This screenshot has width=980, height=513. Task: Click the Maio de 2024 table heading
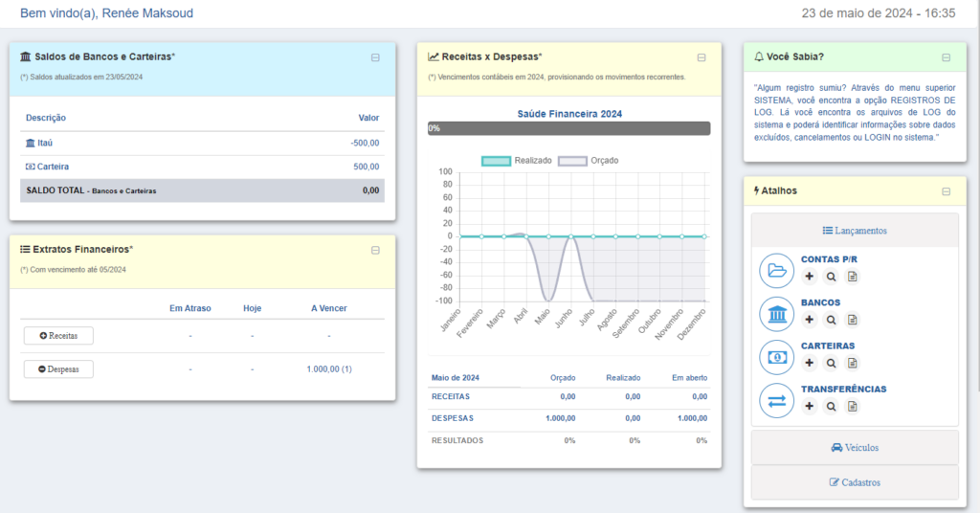(455, 378)
